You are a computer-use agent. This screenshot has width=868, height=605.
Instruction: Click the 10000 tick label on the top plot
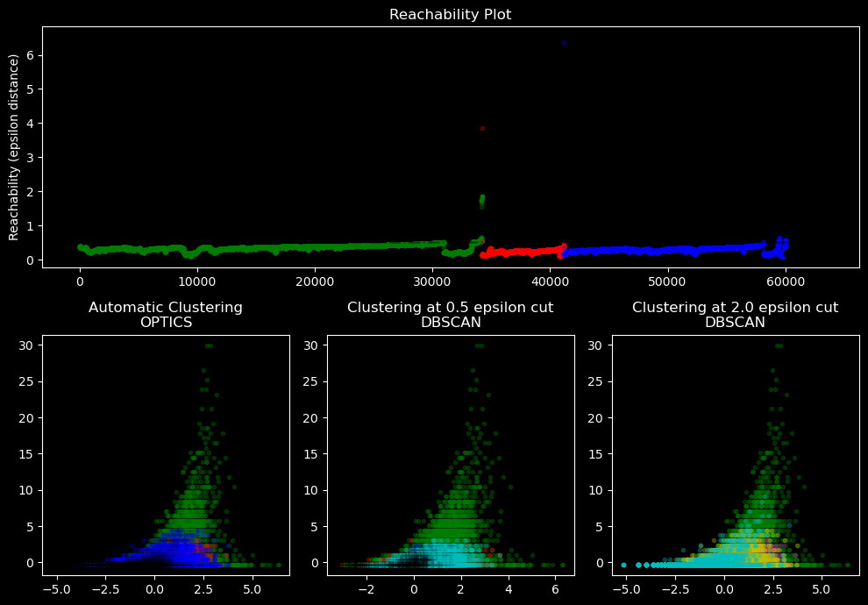[197, 282]
